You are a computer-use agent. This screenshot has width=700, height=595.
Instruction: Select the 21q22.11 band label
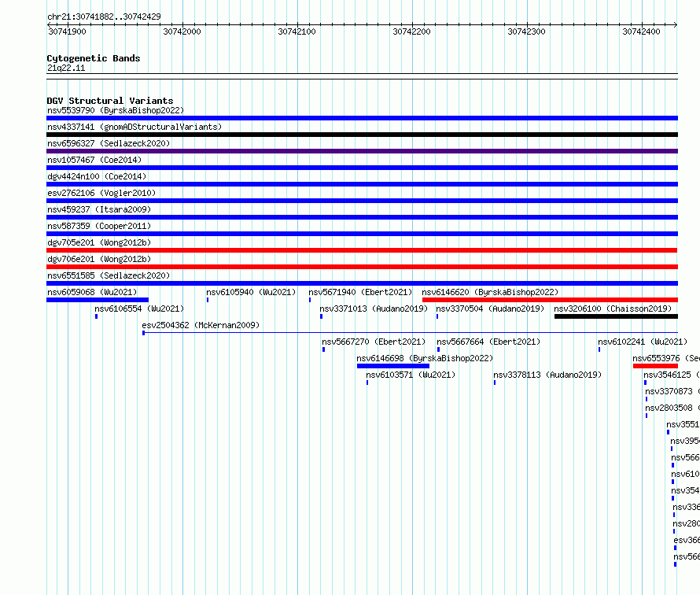[x=66, y=68]
